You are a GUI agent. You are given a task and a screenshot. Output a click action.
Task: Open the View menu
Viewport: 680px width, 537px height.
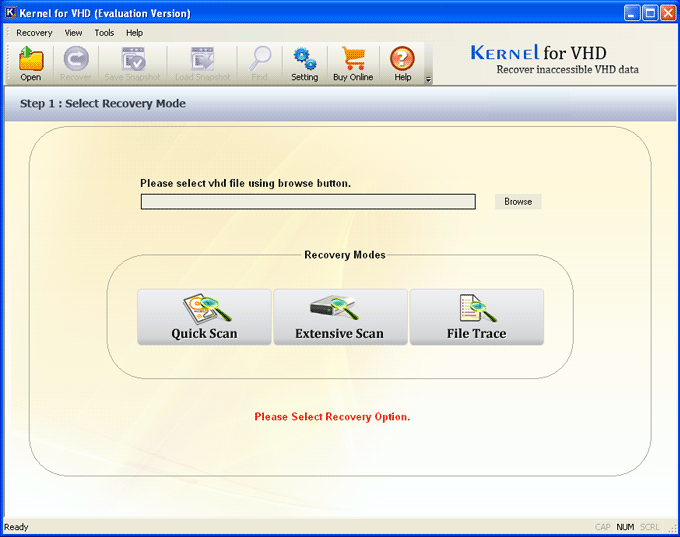tap(74, 33)
